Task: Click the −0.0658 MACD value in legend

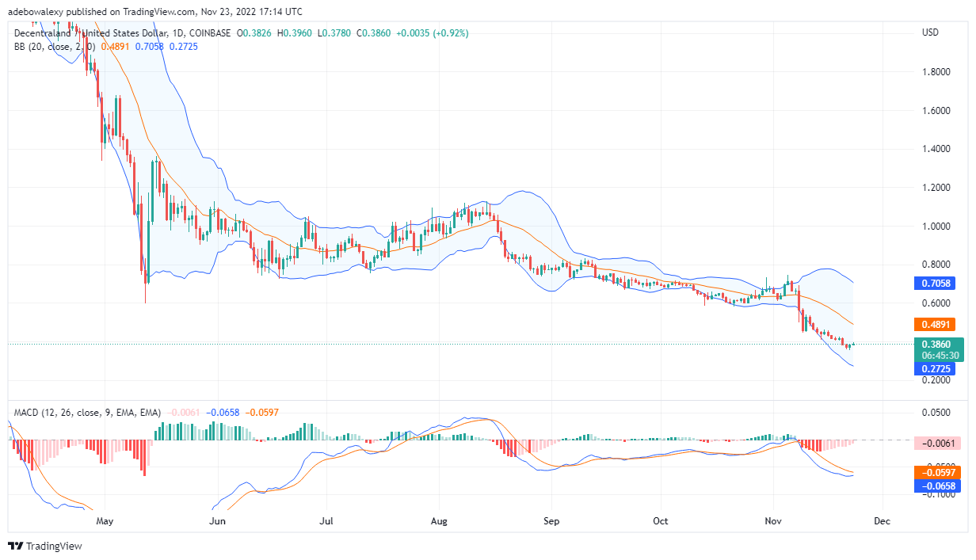Action: tap(223, 413)
